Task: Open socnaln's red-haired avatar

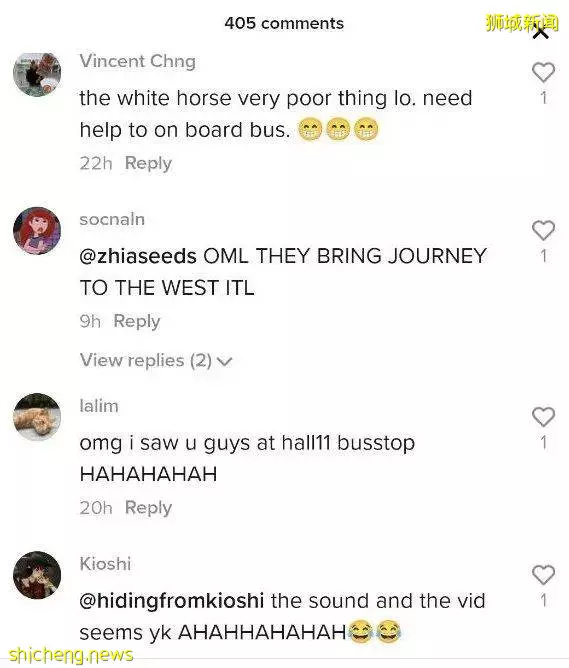Action: [37, 230]
